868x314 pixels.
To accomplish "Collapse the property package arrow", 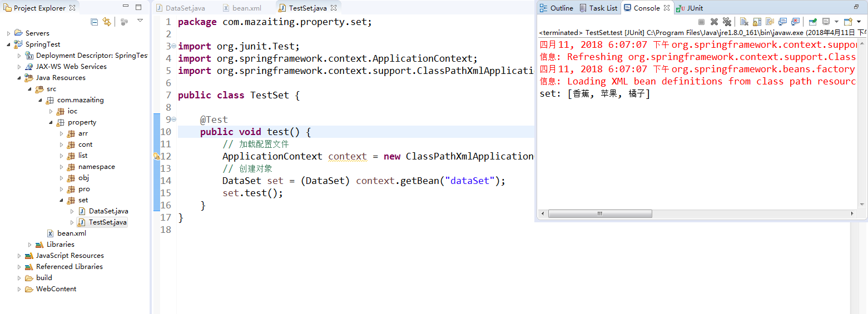I will coord(51,122).
